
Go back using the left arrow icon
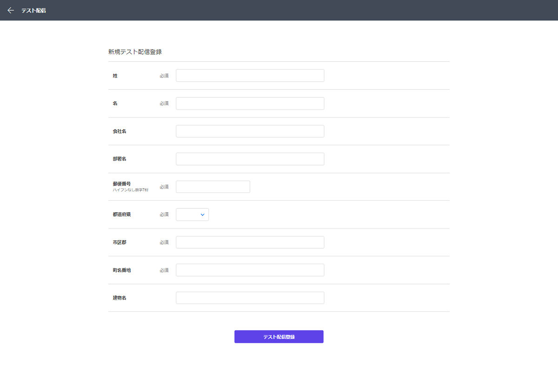coord(11,10)
